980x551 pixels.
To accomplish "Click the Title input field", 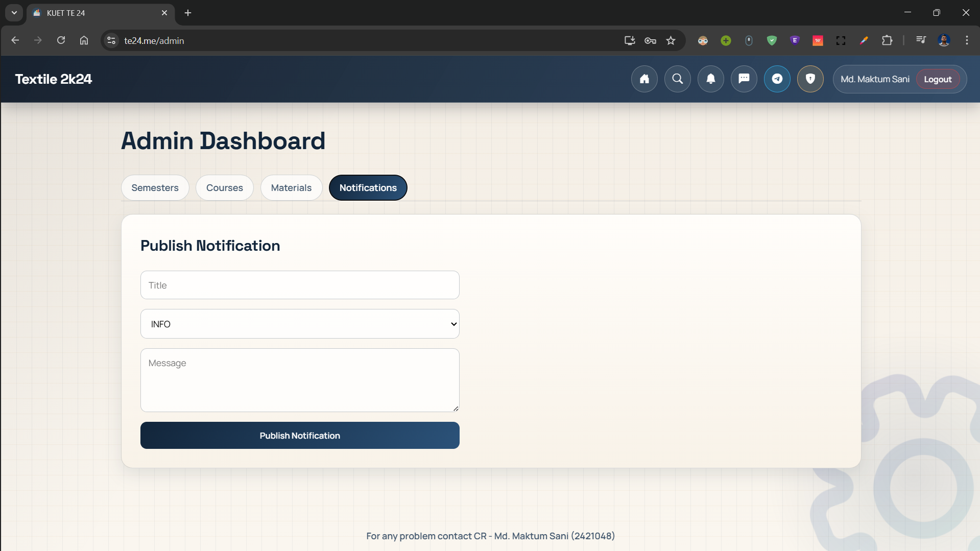I will coord(299,285).
